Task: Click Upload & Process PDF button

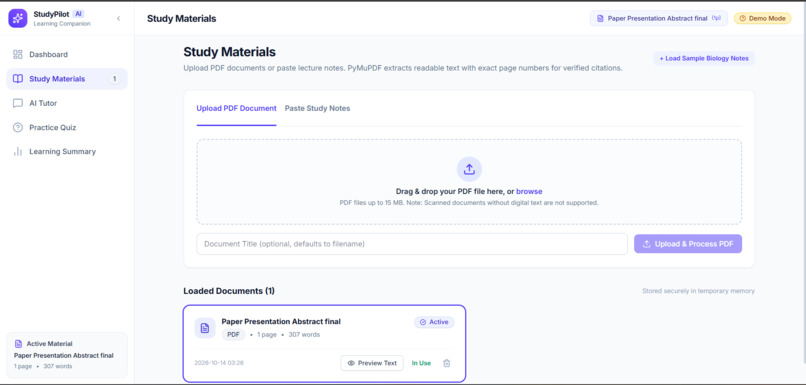Action: coord(688,244)
